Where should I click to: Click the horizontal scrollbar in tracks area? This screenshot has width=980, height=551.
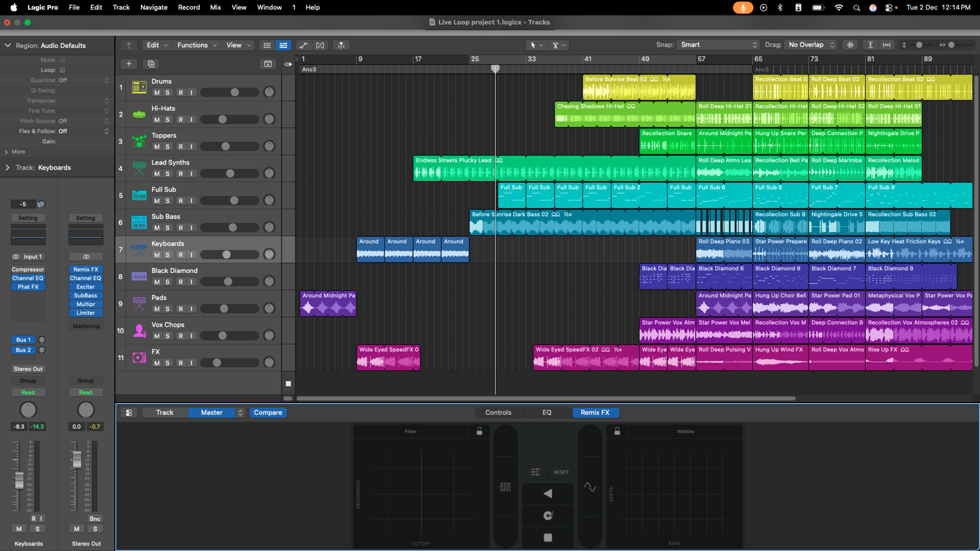pos(546,399)
